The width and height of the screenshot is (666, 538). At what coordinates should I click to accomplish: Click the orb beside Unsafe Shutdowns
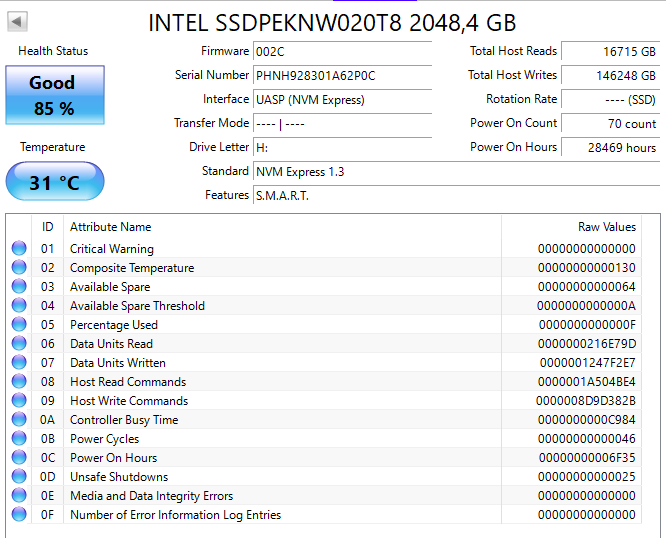tap(19, 477)
